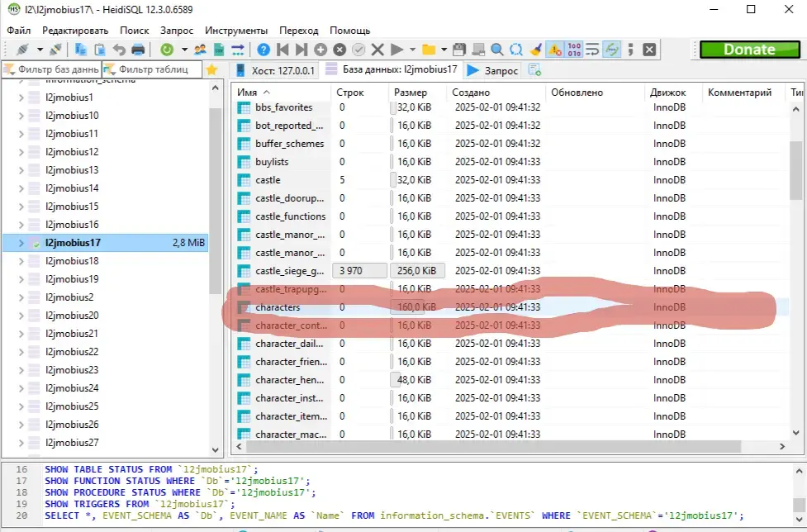This screenshot has width=807, height=532.
Task: Toggle wrap long lines icon
Action: coord(592,50)
